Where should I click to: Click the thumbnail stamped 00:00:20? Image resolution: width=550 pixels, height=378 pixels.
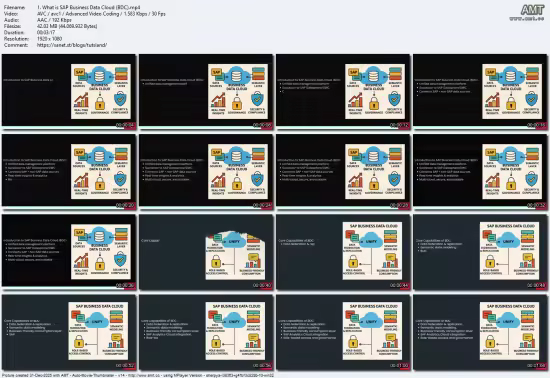68,172
